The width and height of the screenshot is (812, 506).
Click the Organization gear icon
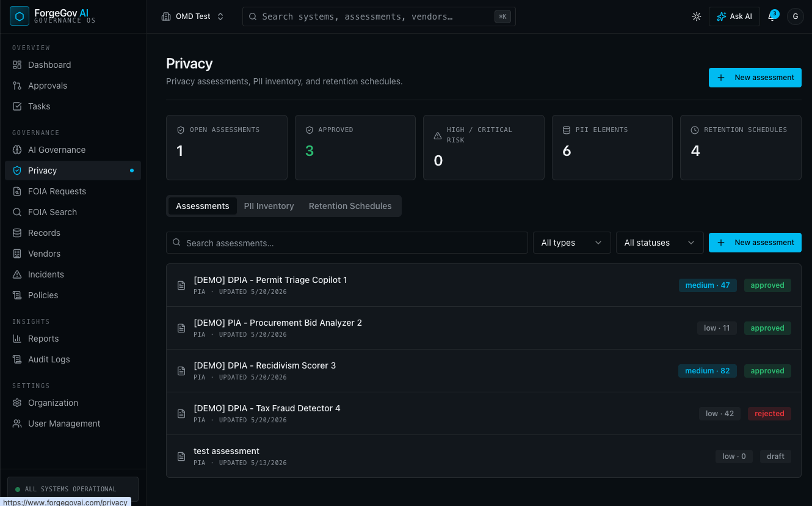[17, 403]
